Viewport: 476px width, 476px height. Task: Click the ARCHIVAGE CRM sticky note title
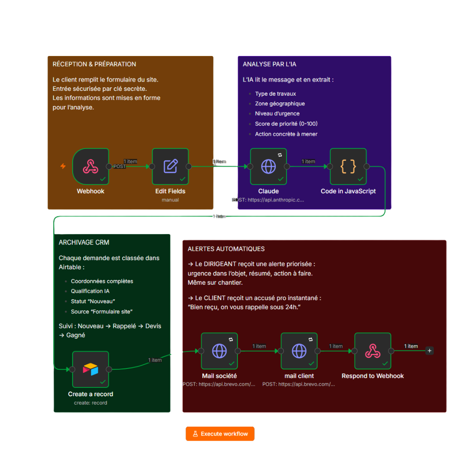pyautogui.click(x=84, y=242)
